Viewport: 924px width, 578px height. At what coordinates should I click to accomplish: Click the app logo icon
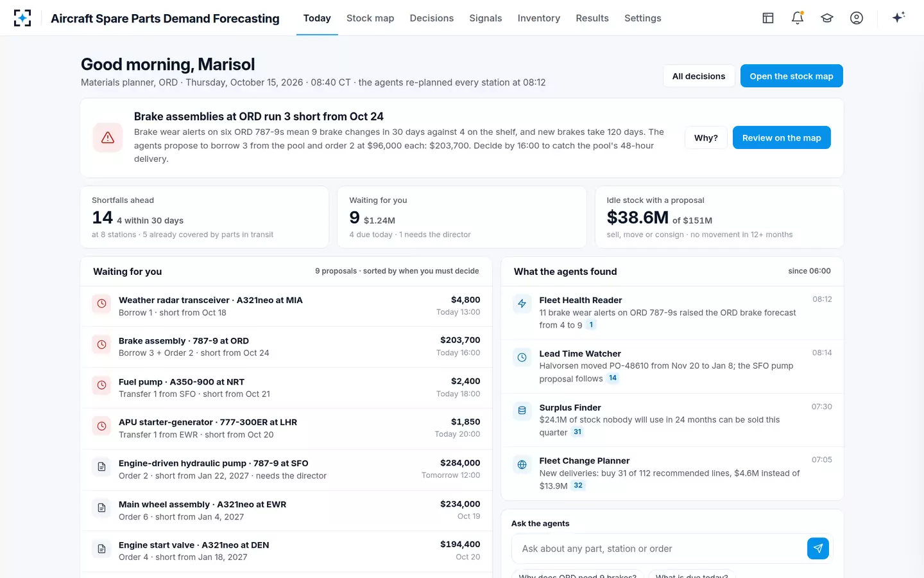tap(22, 18)
